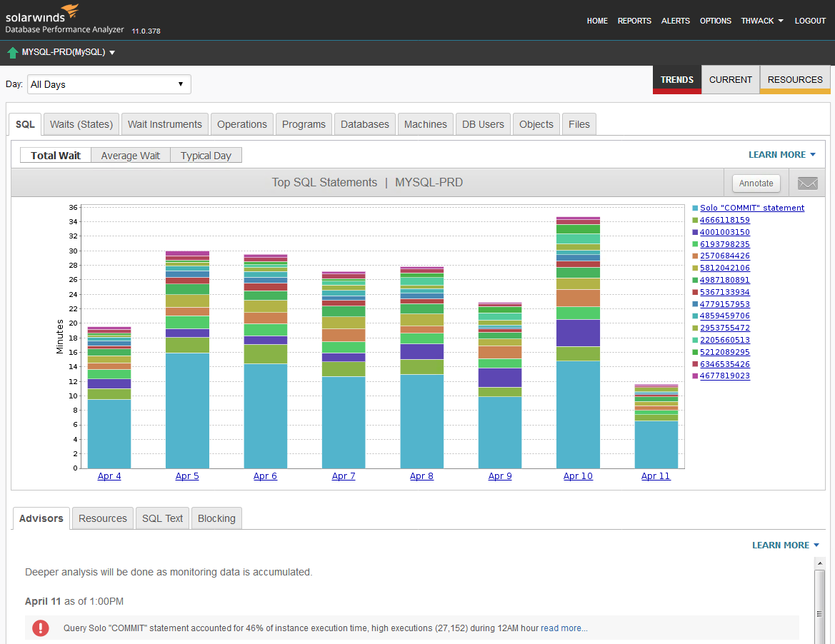Go to HOME in top navigation
The width and height of the screenshot is (835, 644).
pos(597,21)
